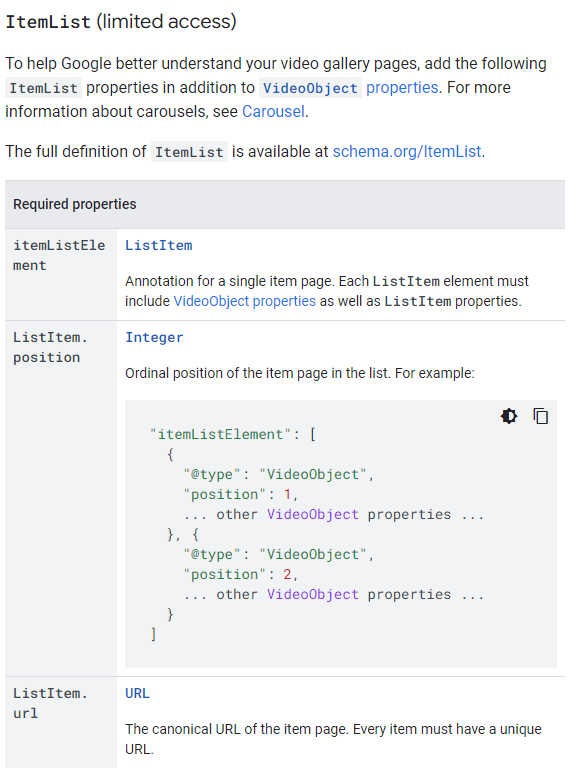Open the URL type link
The width and height of the screenshot is (579, 768).
137,694
